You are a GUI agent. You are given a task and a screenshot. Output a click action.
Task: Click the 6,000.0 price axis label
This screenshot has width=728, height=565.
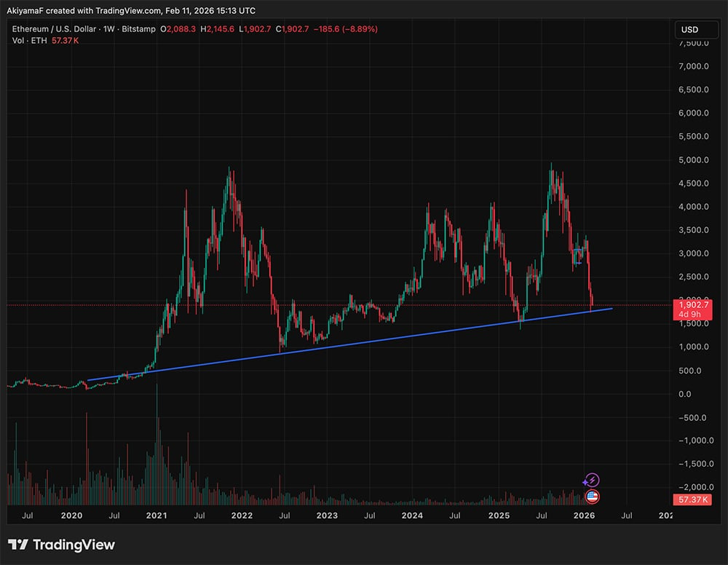point(693,113)
